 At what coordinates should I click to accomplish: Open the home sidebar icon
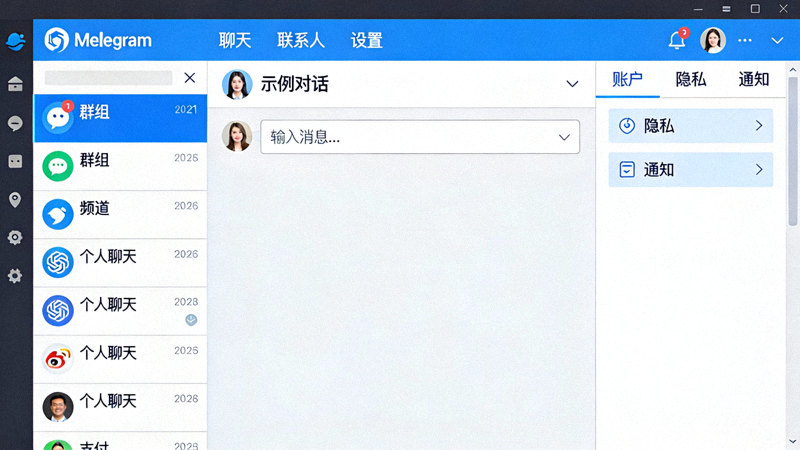[15, 84]
